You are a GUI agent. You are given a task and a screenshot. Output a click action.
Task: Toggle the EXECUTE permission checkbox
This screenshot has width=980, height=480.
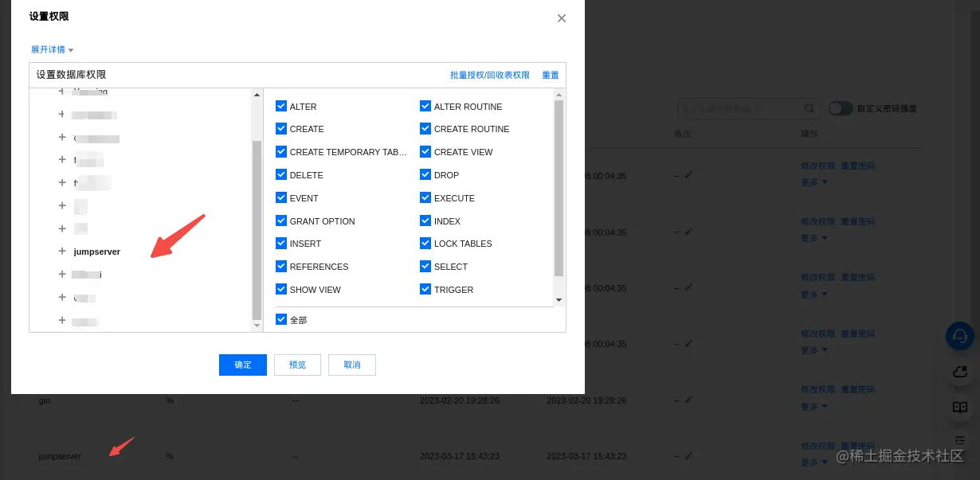point(425,198)
